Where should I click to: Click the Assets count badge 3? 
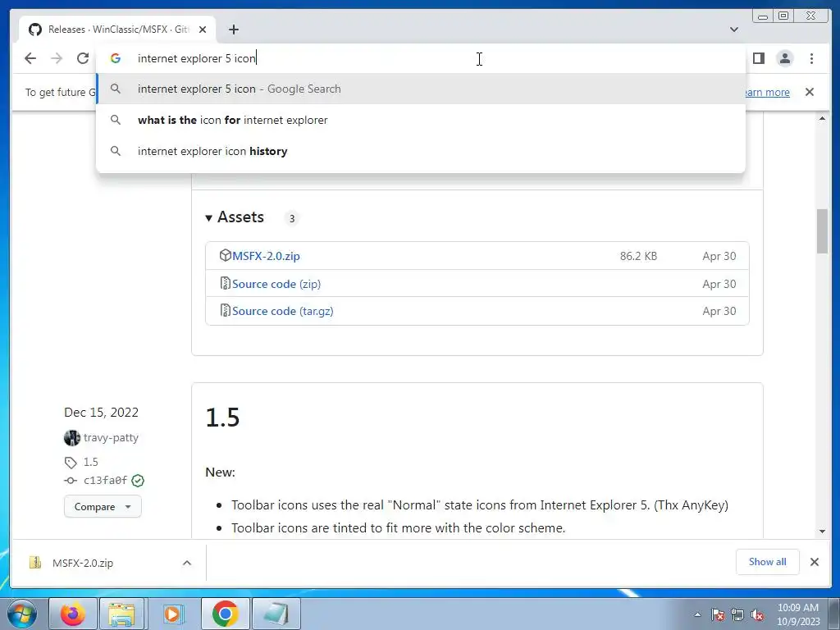point(292,218)
